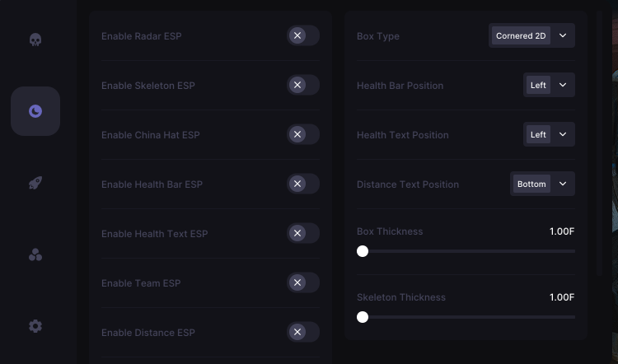
Task: Select the crescent moon sidebar tab
Action: (x=35, y=111)
